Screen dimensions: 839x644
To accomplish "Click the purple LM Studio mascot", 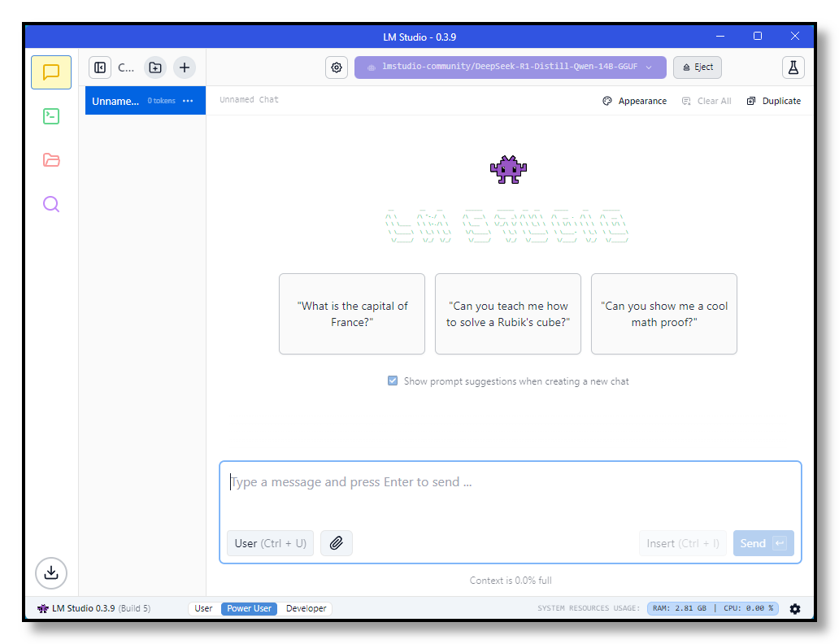I will pos(508,170).
